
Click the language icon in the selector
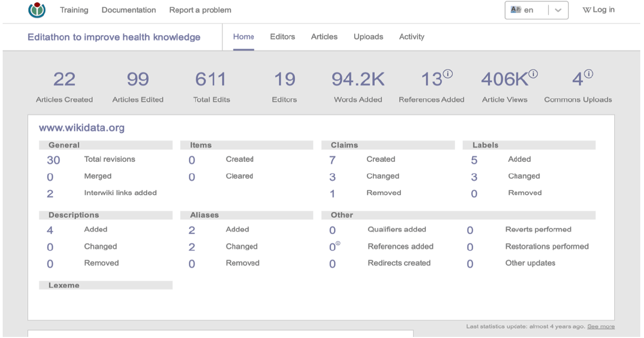click(x=515, y=10)
